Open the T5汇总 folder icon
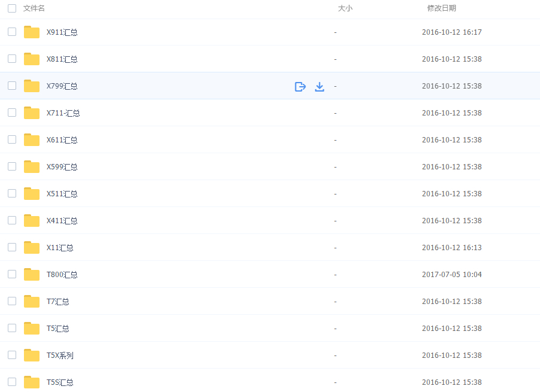The image size is (540, 392). pos(32,329)
